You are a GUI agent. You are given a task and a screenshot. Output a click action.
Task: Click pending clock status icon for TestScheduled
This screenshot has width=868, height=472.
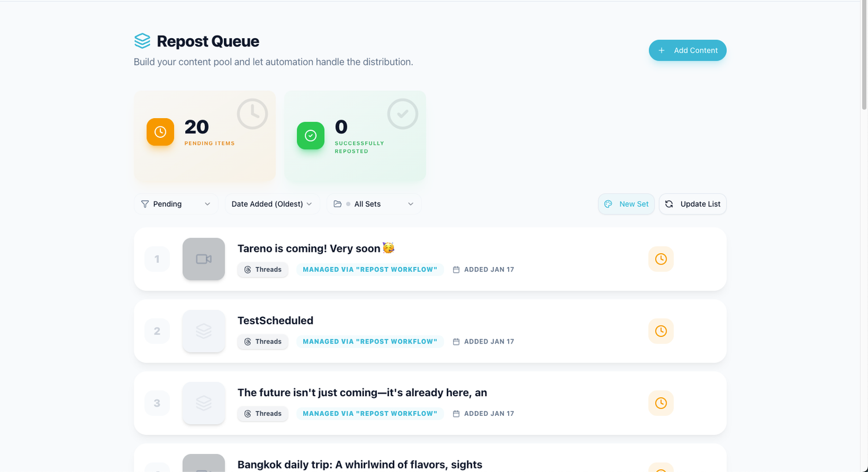(661, 331)
